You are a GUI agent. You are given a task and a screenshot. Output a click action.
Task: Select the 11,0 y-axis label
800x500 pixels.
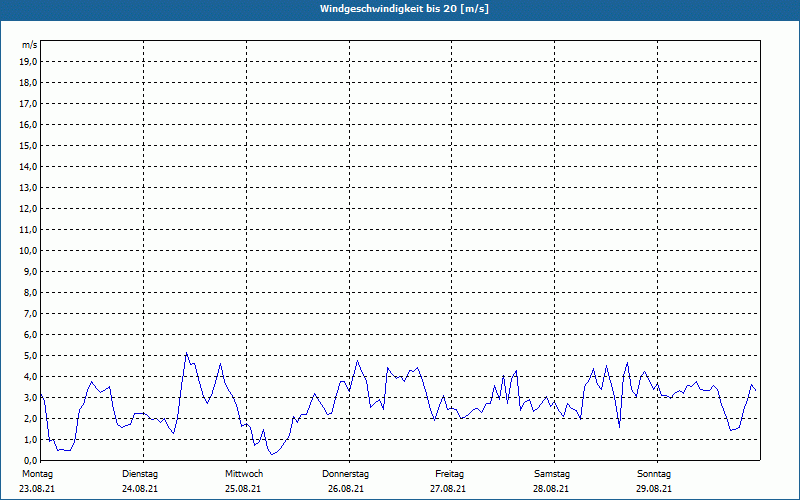(x=29, y=230)
